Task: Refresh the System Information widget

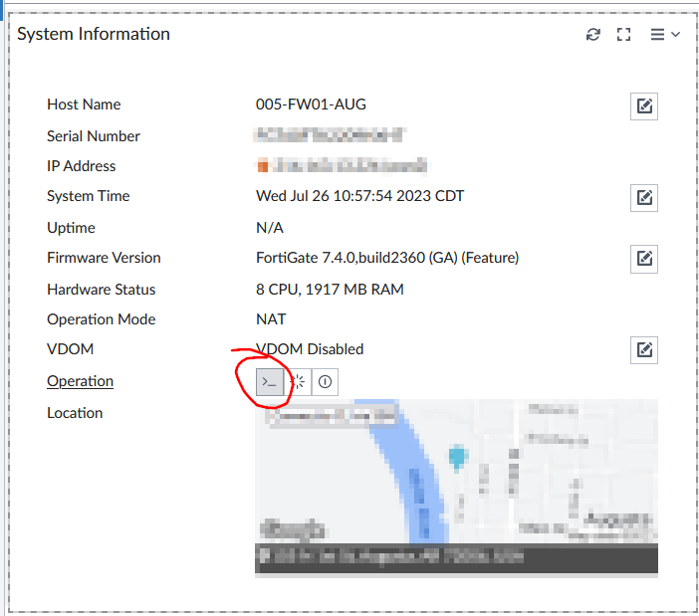Action: 592,34
